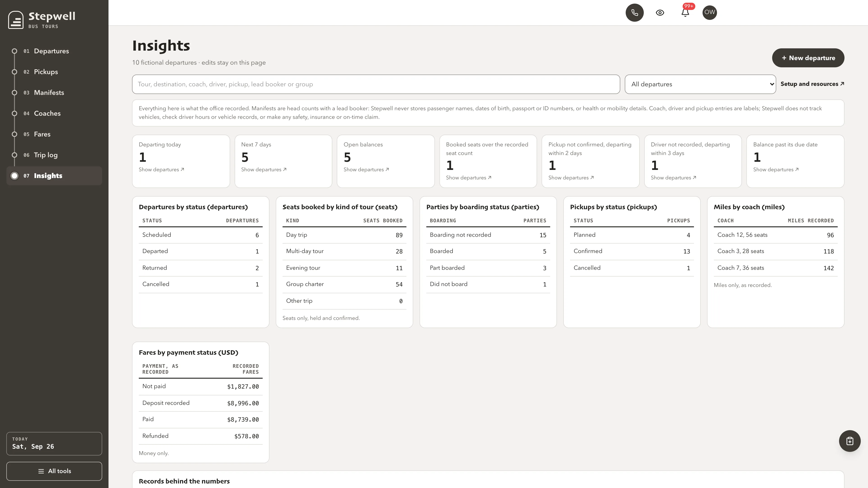Click the Deposit recorded fares row
The image size is (868, 488).
tap(200, 403)
